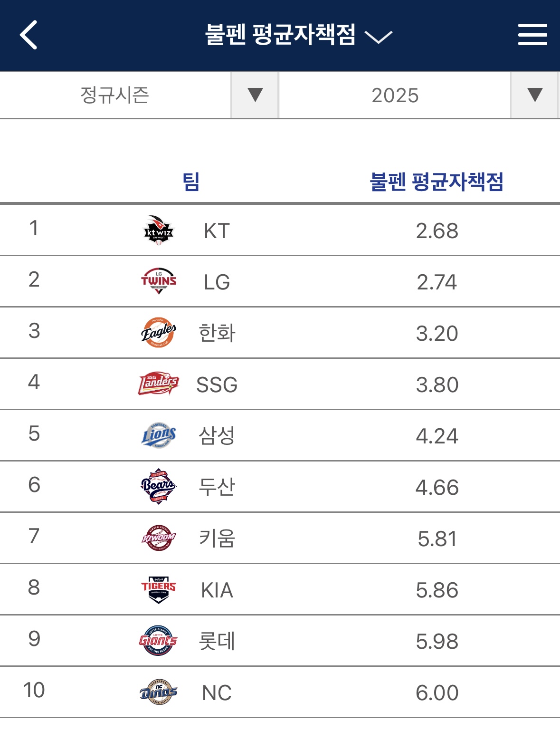Open the hamburger menu icon
560x731 pixels.
tap(532, 35)
